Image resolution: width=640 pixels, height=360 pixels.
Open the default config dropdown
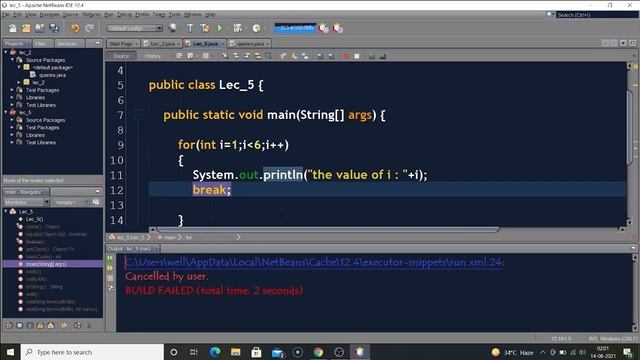(135, 28)
